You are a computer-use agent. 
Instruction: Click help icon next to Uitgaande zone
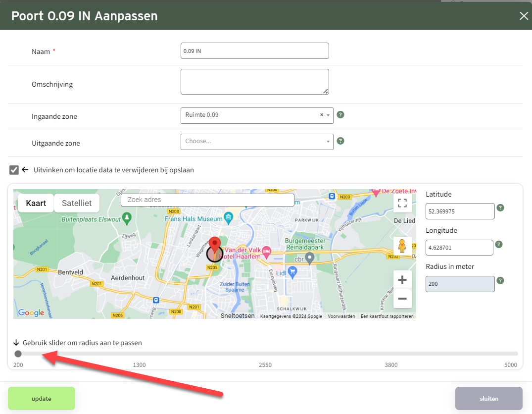[x=340, y=141]
